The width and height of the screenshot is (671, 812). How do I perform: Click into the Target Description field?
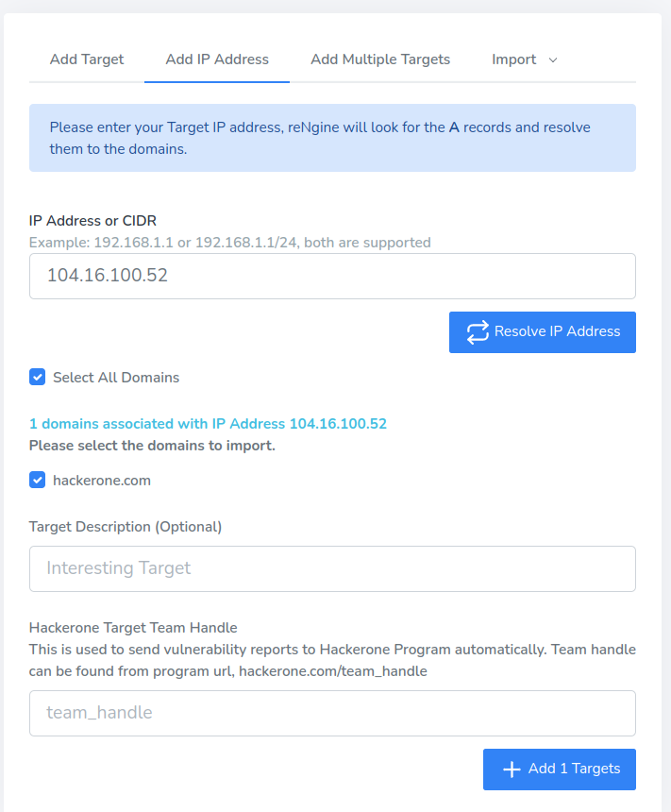pyautogui.click(x=332, y=568)
